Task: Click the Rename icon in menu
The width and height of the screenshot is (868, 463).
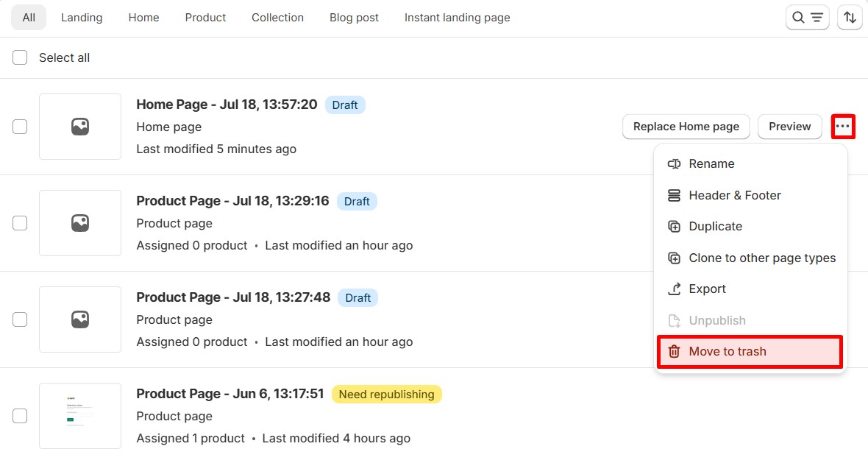Action: [x=674, y=164]
